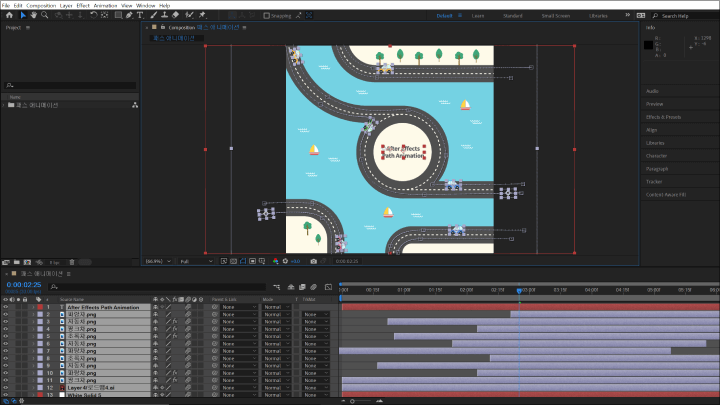
Task: Expand layer 1 properties arrow
Action: (33, 307)
